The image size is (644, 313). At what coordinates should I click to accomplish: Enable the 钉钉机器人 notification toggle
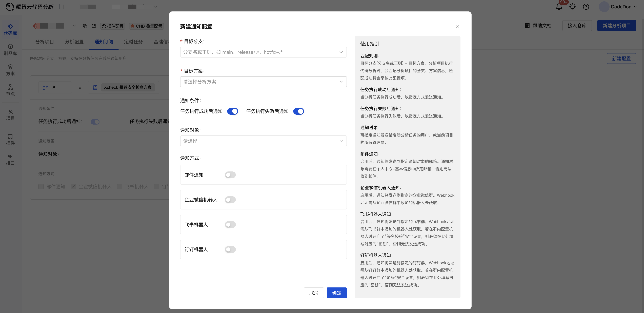[230, 249]
